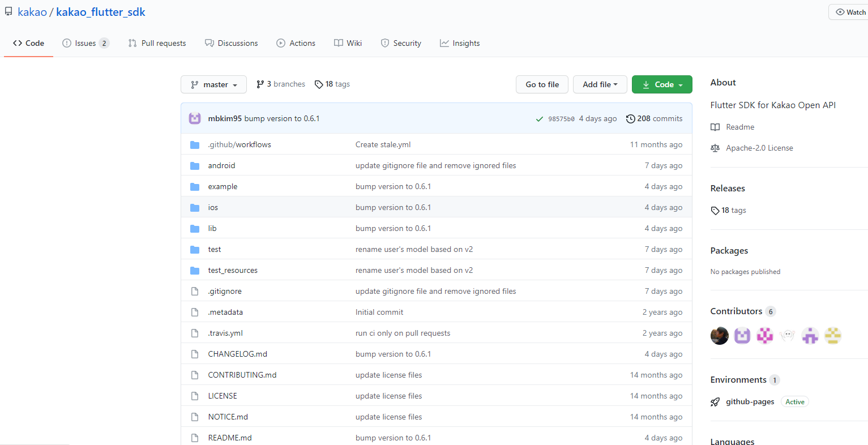This screenshot has height=445, width=868.
Task: Expand the green Code download dropdown
Action: [662, 84]
